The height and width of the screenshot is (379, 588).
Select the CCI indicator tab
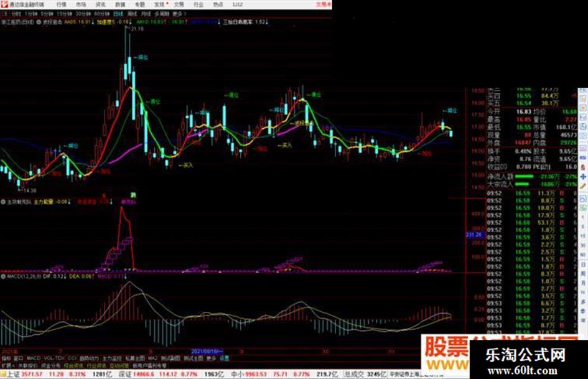pyautogui.click(x=72, y=358)
